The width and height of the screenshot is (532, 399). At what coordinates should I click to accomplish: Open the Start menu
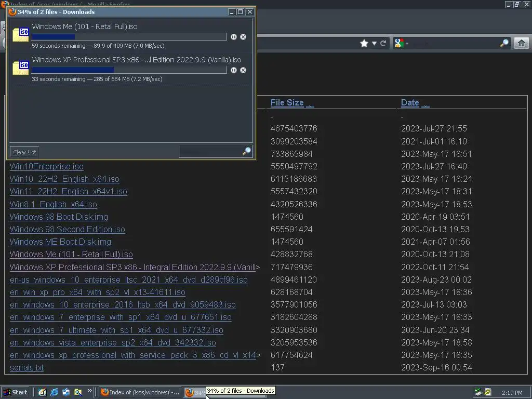15,392
